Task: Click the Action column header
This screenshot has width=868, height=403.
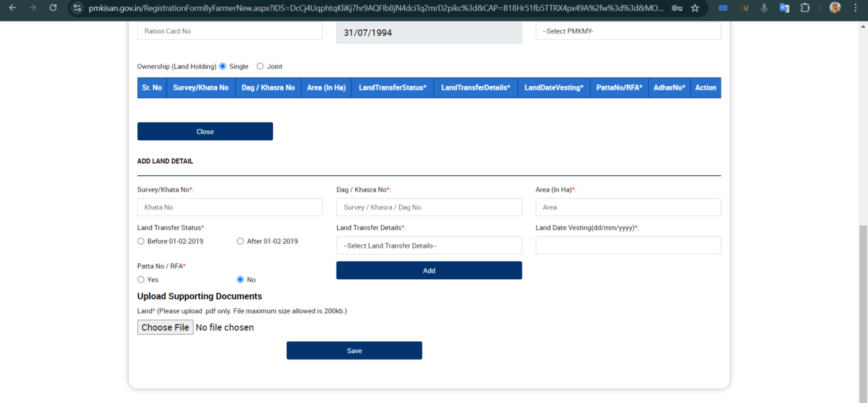Action: tap(706, 88)
